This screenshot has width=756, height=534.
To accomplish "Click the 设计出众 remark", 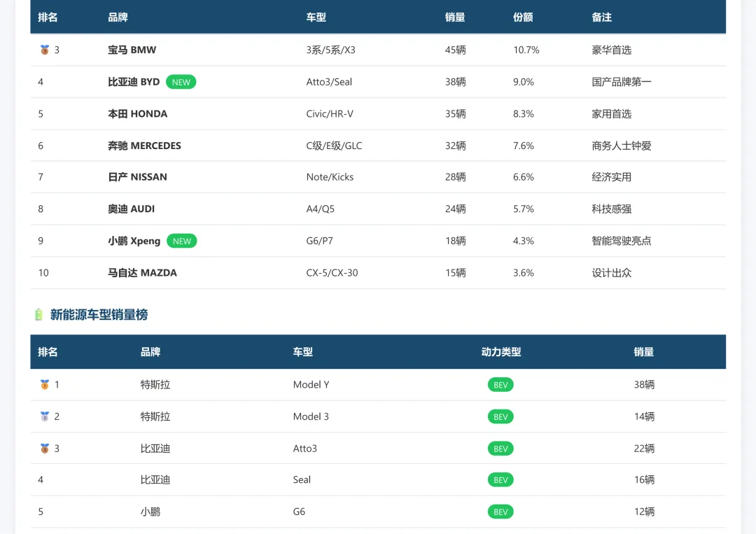I will tap(611, 273).
